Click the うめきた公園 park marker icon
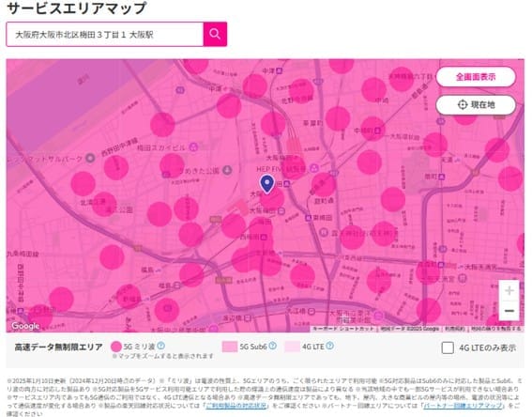 click(x=227, y=170)
